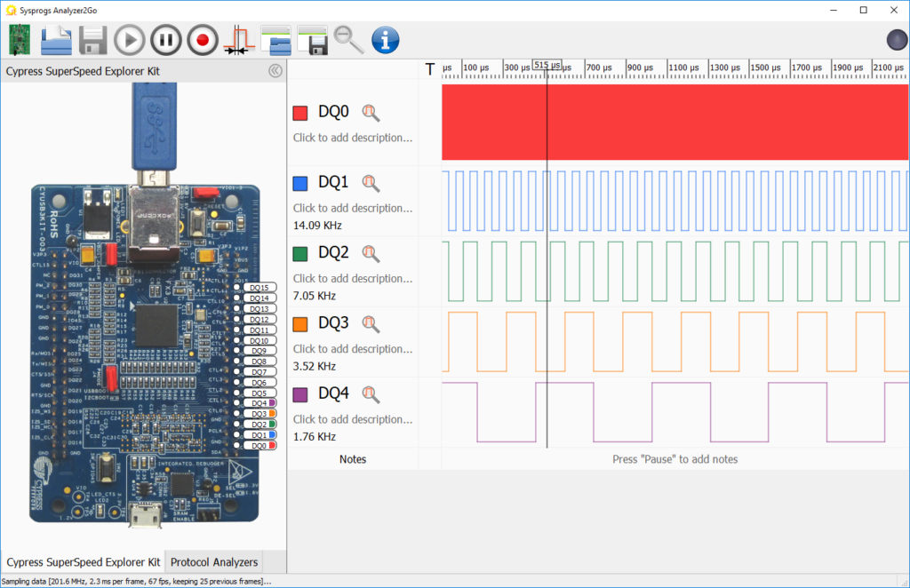Add a description for channel DQ3
The width and height of the screenshot is (910, 588).
tap(353, 348)
